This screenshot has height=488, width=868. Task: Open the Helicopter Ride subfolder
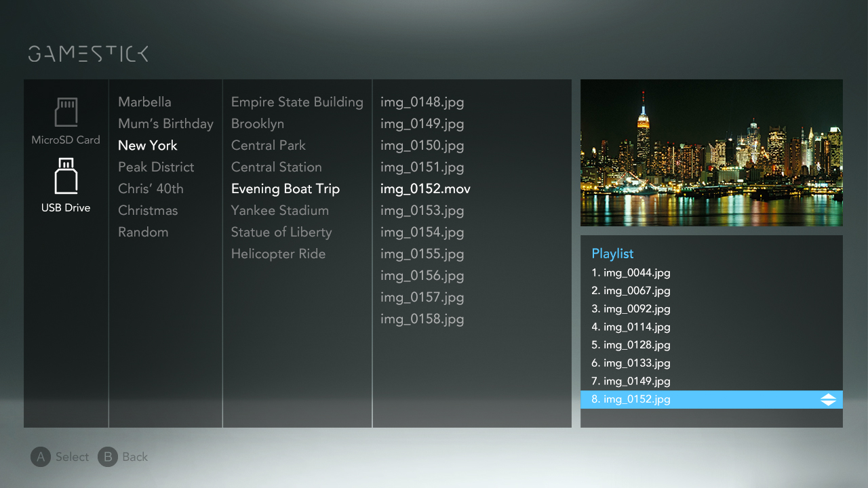(279, 254)
